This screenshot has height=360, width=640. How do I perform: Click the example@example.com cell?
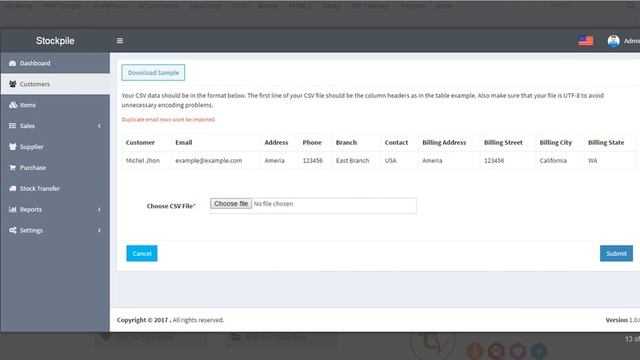coord(209,160)
